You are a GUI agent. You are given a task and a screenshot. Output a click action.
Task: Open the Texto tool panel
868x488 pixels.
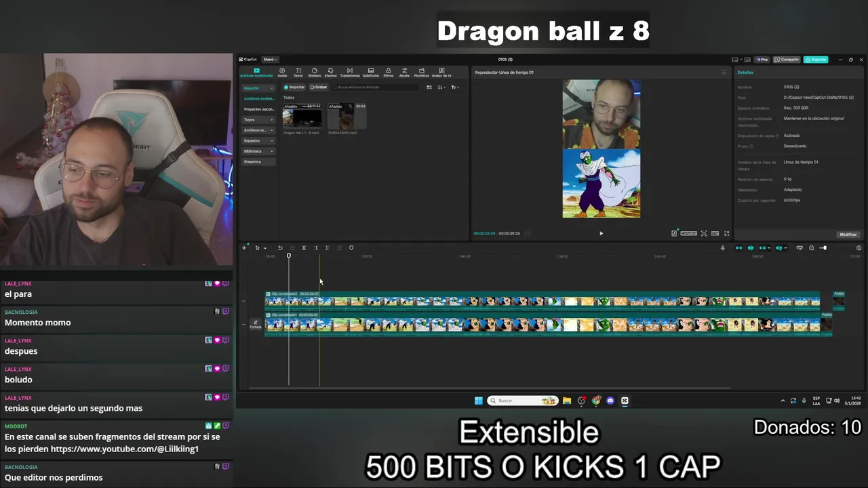pos(298,72)
